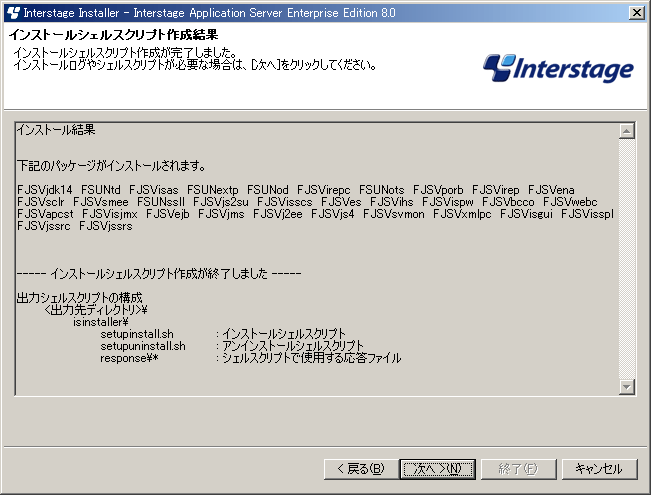Click package name FJSVsmee
This screenshot has height=495, width=651.
coord(100,202)
